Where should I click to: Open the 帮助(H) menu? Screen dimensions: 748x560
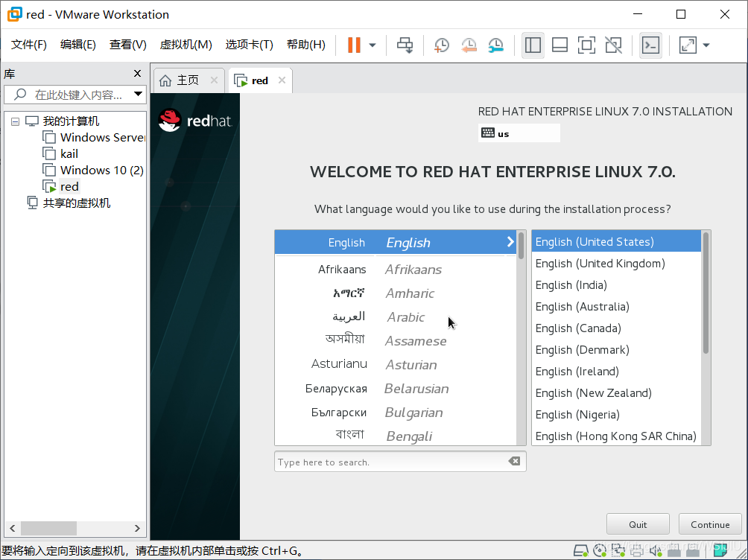click(x=305, y=45)
